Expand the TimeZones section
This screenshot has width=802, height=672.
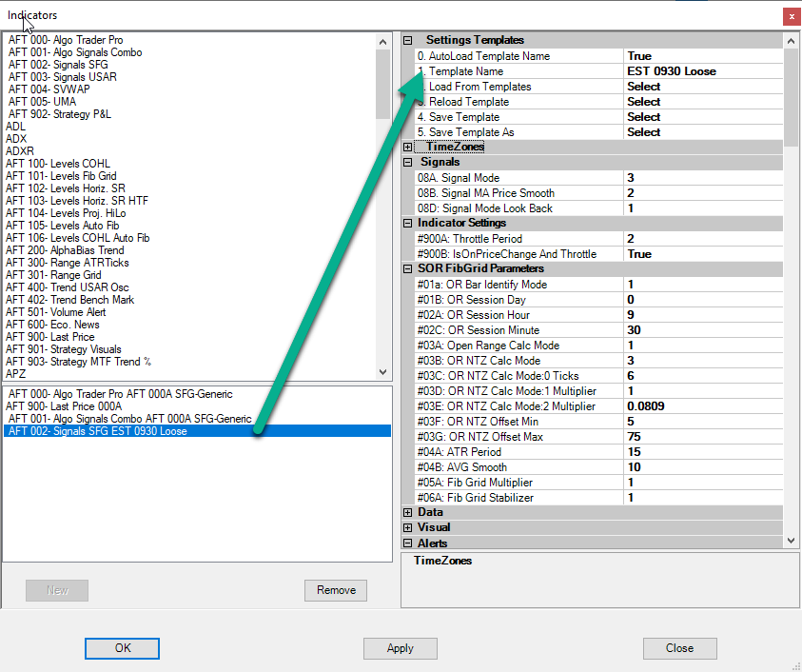[408, 148]
